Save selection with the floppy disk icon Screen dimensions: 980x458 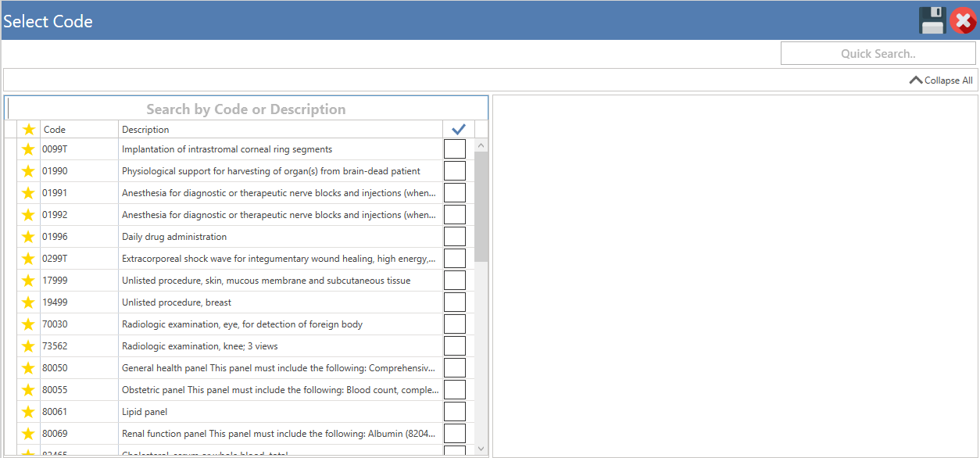pyautogui.click(x=932, y=20)
